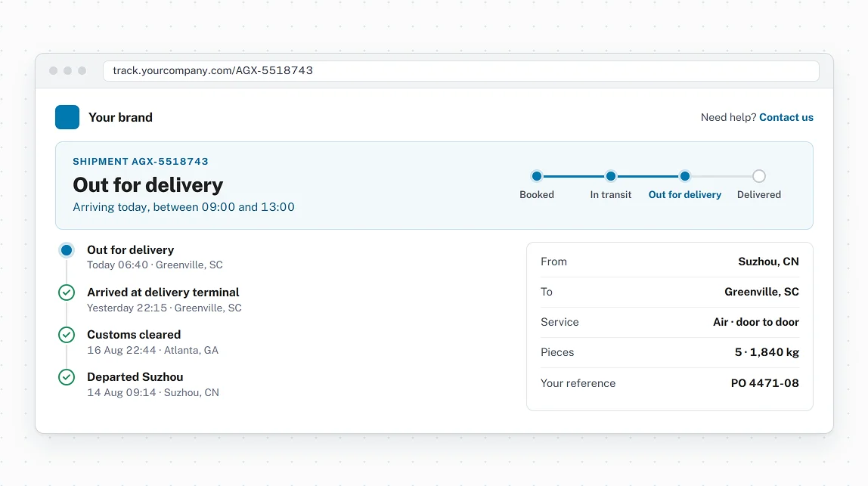Click the 'Pieces' row label
Image resolution: width=868 pixels, height=486 pixels.
[x=557, y=353]
